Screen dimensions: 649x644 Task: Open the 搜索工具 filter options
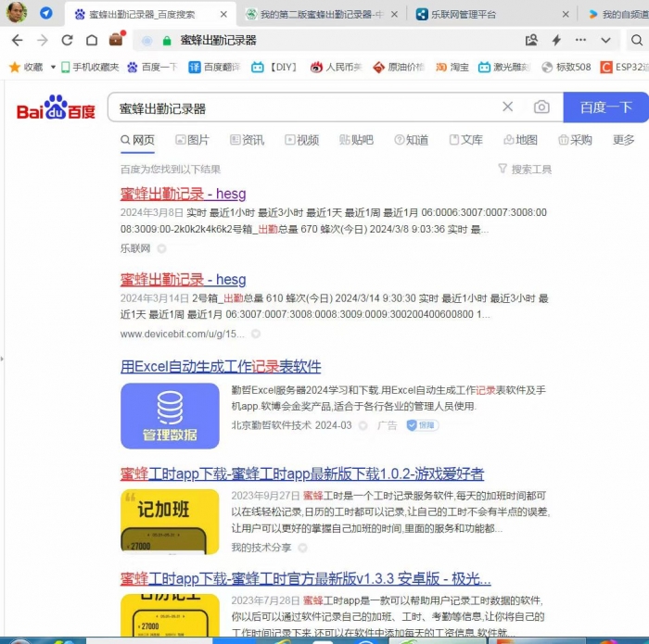click(x=524, y=169)
